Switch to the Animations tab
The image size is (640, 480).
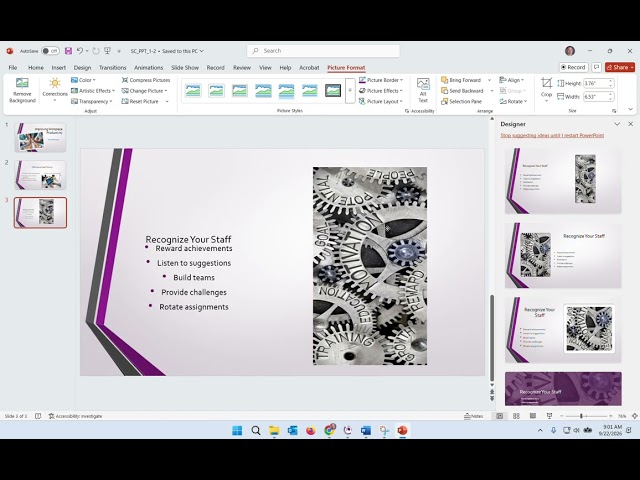[x=149, y=67]
